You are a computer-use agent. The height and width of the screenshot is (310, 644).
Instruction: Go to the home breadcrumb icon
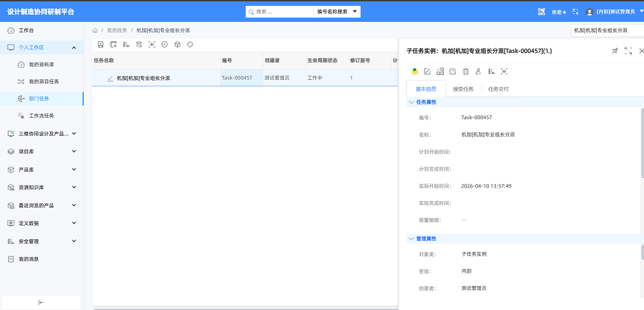(x=95, y=30)
